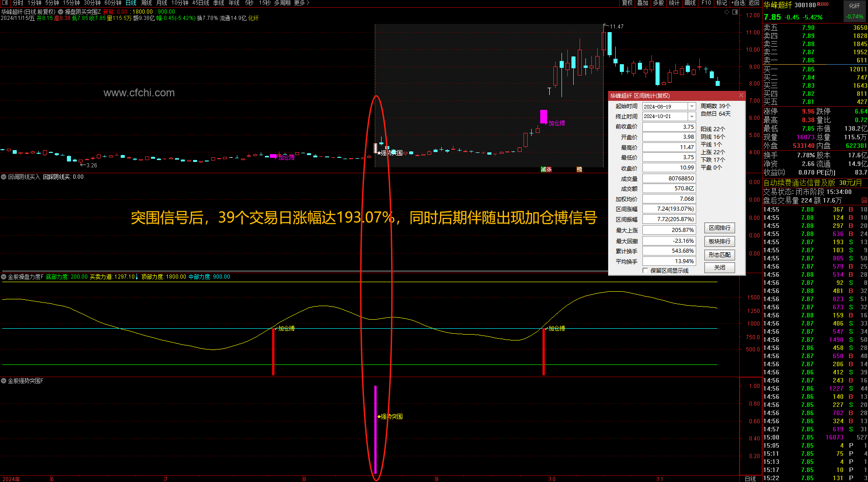Click the 区间排行 button
The image size is (868, 482).
click(719, 228)
